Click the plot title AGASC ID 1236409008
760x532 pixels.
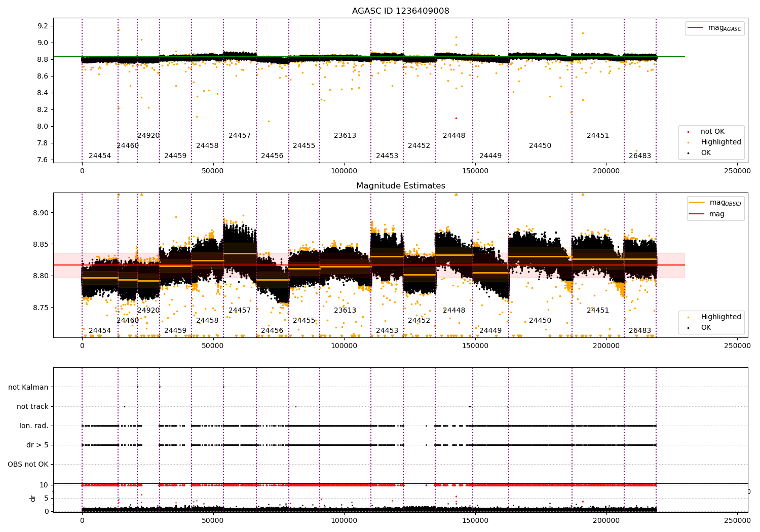pos(400,11)
